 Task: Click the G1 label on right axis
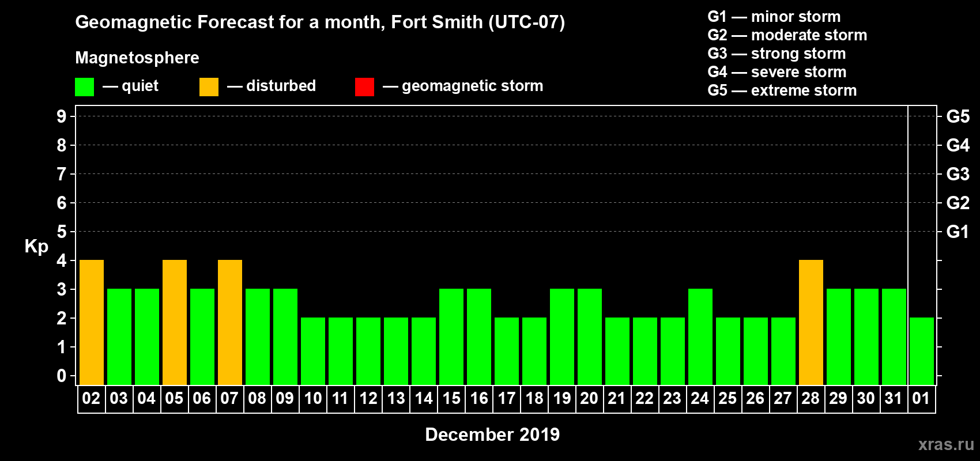(x=958, y=232)
